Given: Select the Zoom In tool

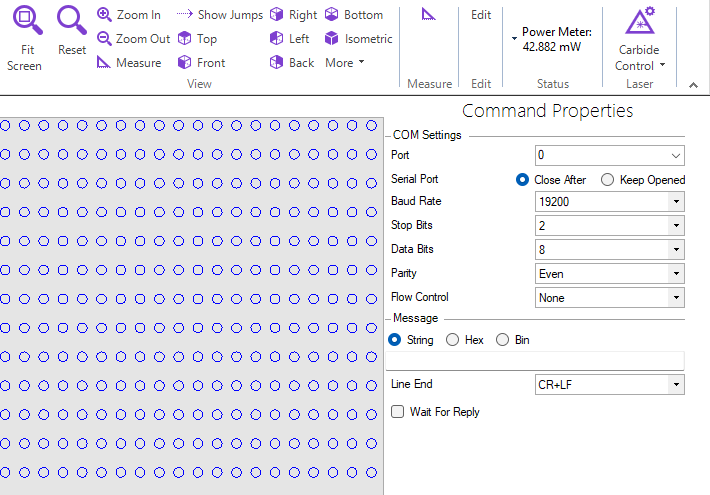Looking at the screenshot, I should [x=129, y=15].
